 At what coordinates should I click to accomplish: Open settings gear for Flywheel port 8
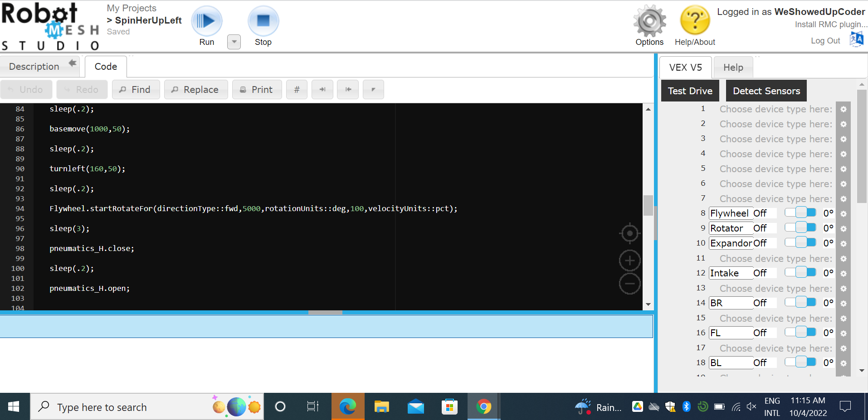tap(844, 213)
